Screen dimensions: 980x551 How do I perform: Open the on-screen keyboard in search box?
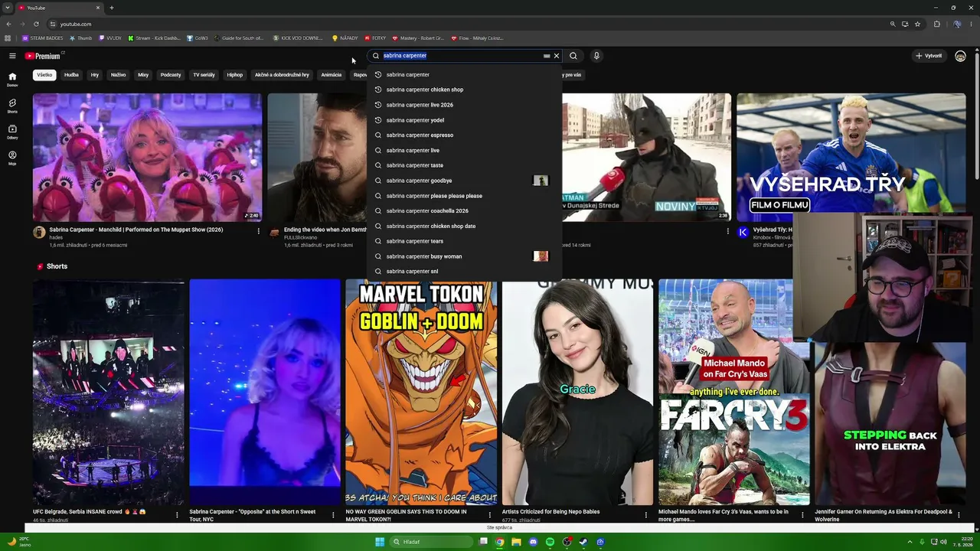coord(547,56)
